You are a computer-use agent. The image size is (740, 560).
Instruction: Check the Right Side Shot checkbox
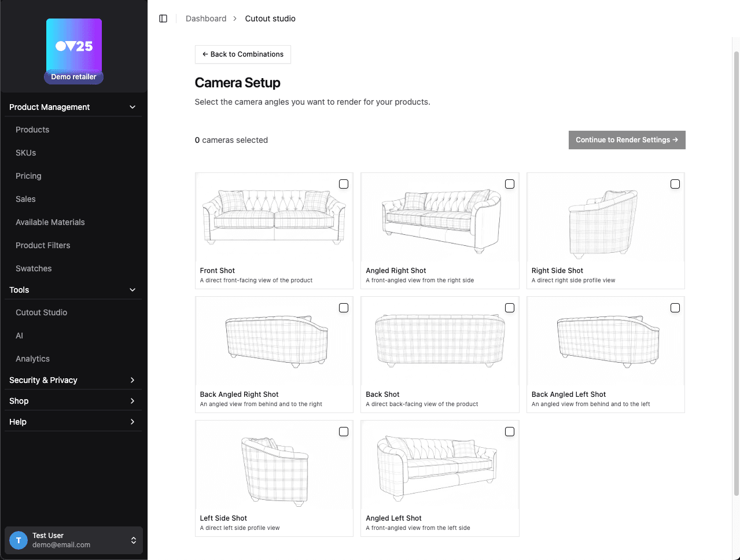[x=675, y=184]
